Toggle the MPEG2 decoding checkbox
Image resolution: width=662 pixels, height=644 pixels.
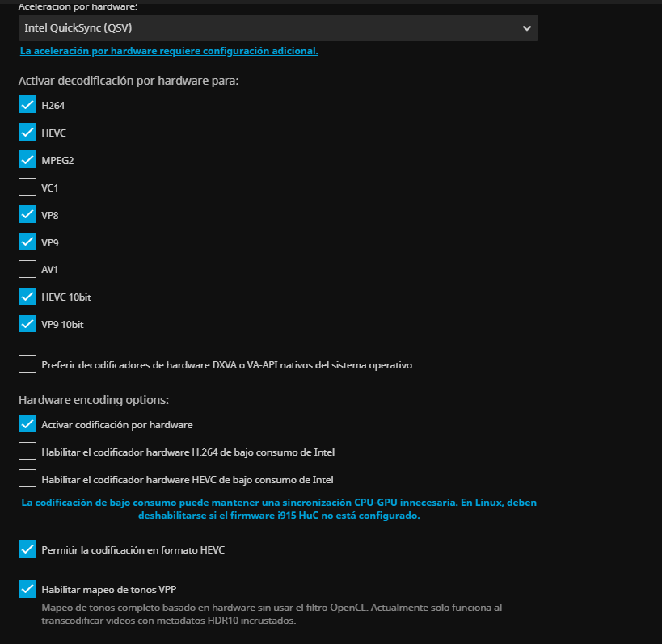point(27,160)
